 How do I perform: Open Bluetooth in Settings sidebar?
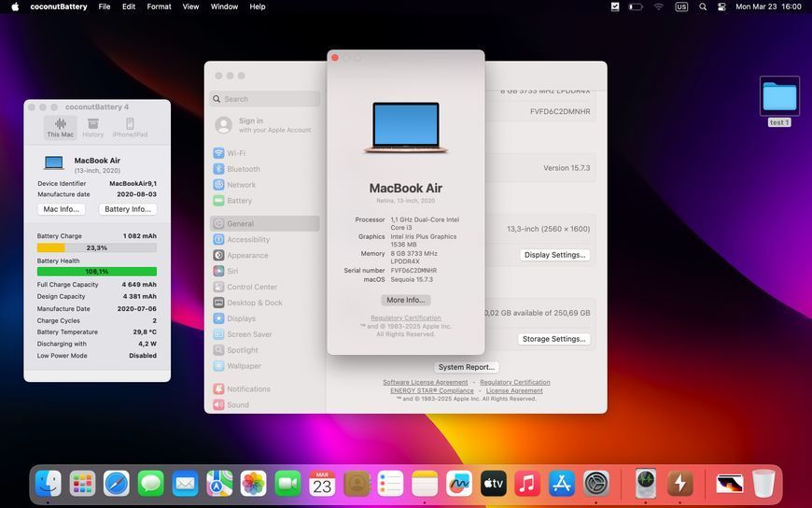(x=265, y=169)
